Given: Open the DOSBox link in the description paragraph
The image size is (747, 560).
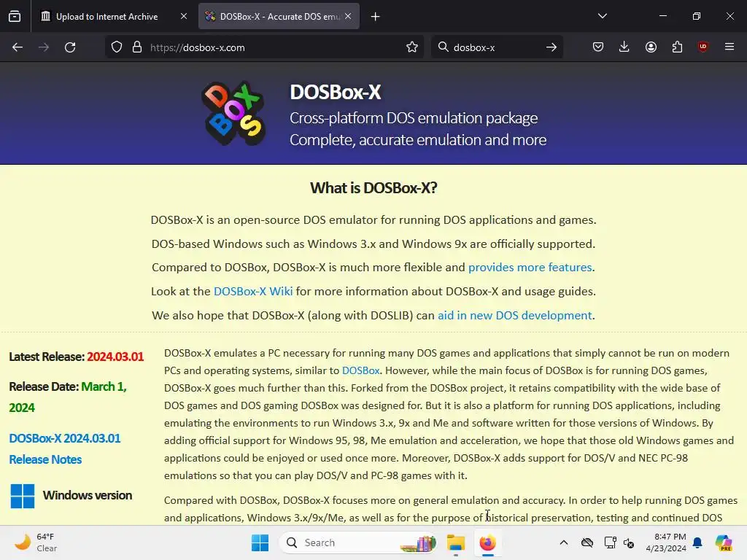Looking at the screenshot, I should click(360, 370).
